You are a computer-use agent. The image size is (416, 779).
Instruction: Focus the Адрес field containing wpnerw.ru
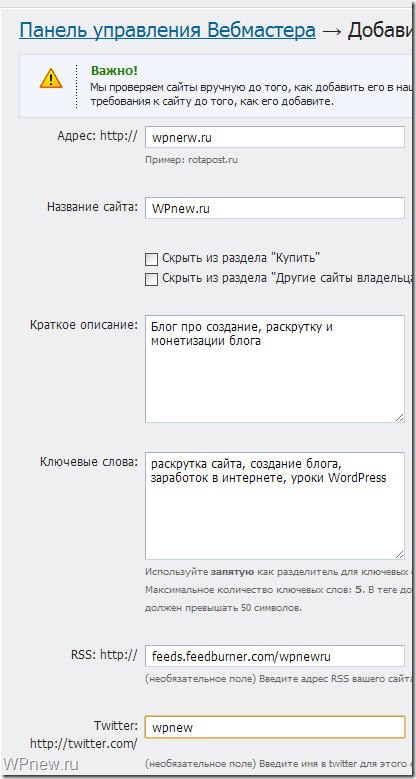[x=275, y=137]
